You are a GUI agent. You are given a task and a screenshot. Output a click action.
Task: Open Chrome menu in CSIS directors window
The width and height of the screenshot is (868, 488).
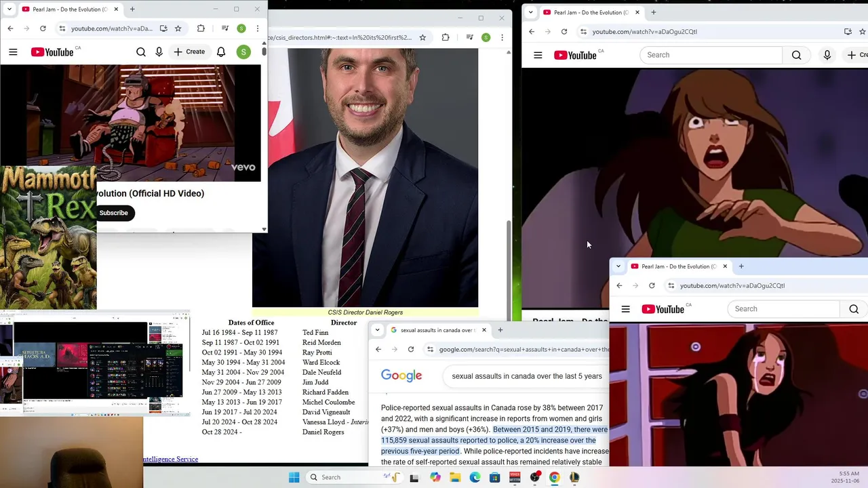(502, 37)
